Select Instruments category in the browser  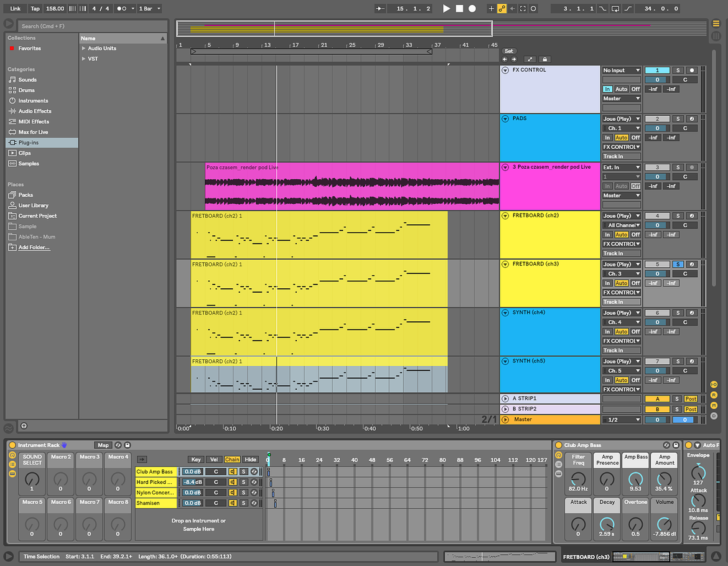pyautogui.click(x=33, y=101)
